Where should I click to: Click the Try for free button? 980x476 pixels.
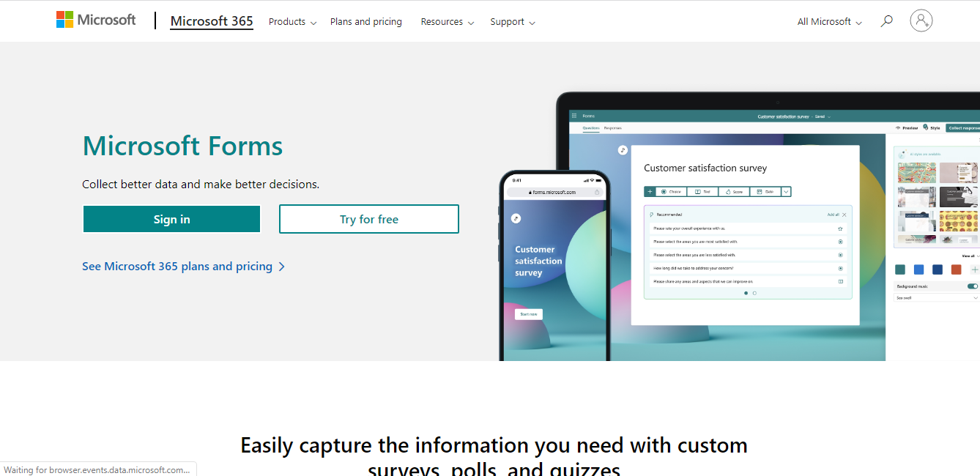point(368,219)
